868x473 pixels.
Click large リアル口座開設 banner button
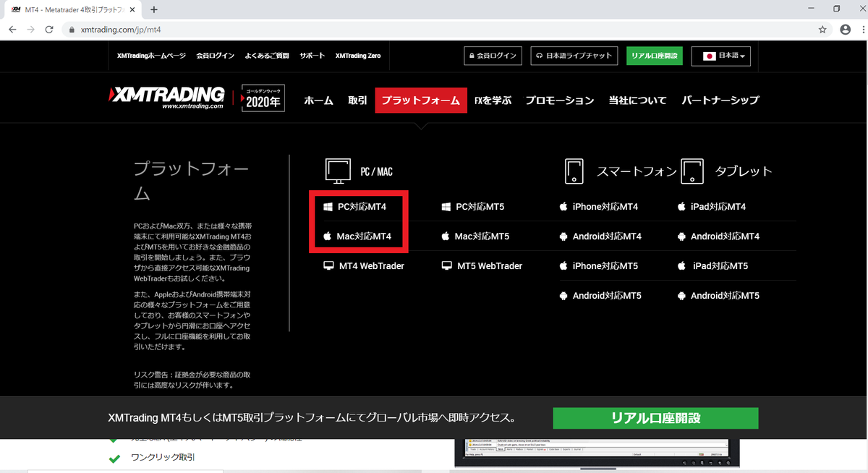(x=655, y=418)
